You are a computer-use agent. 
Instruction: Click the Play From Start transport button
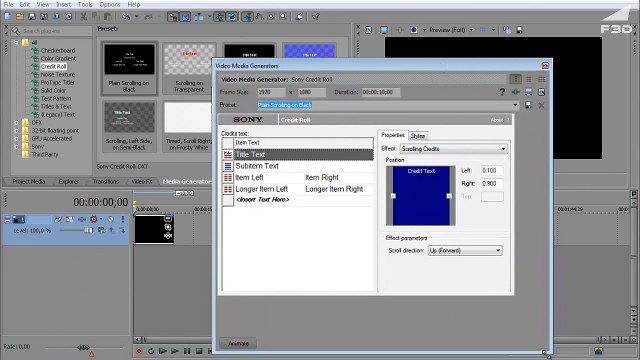click(162, 351)
